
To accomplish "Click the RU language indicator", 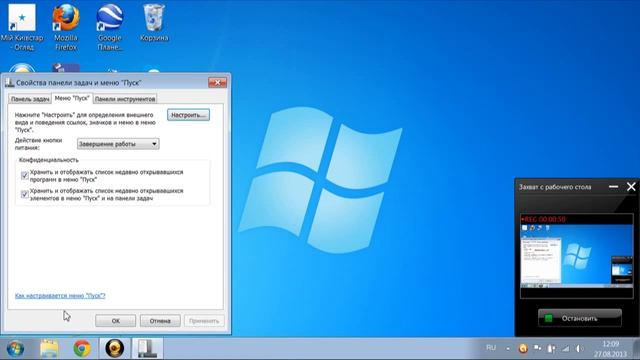I will pyautogui.click(x=491, y=348).
